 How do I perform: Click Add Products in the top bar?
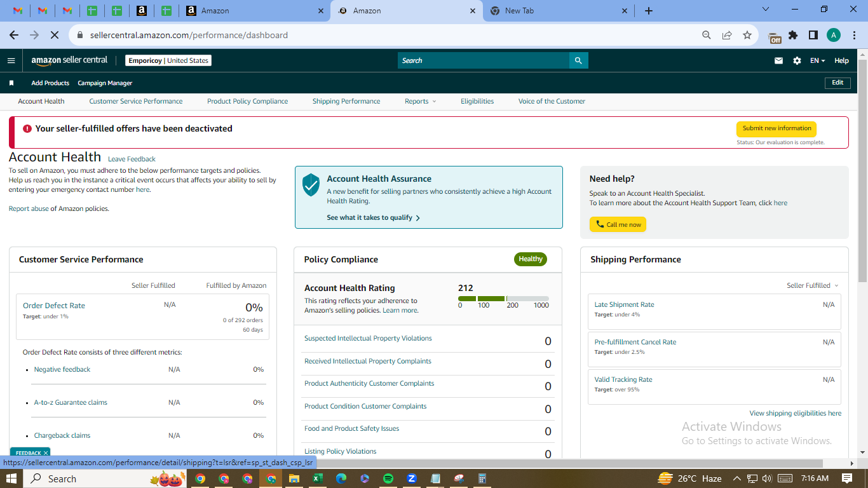[x=50, y=83]
